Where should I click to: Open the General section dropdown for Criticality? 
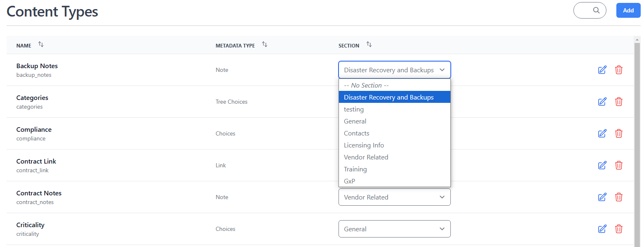click(x=394, y=229)
